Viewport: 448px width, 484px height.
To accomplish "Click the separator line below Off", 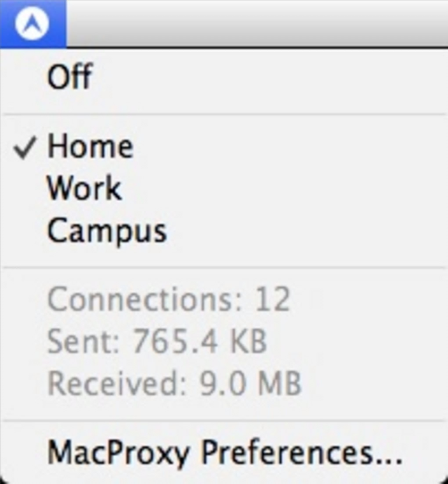I will [224, 115].
